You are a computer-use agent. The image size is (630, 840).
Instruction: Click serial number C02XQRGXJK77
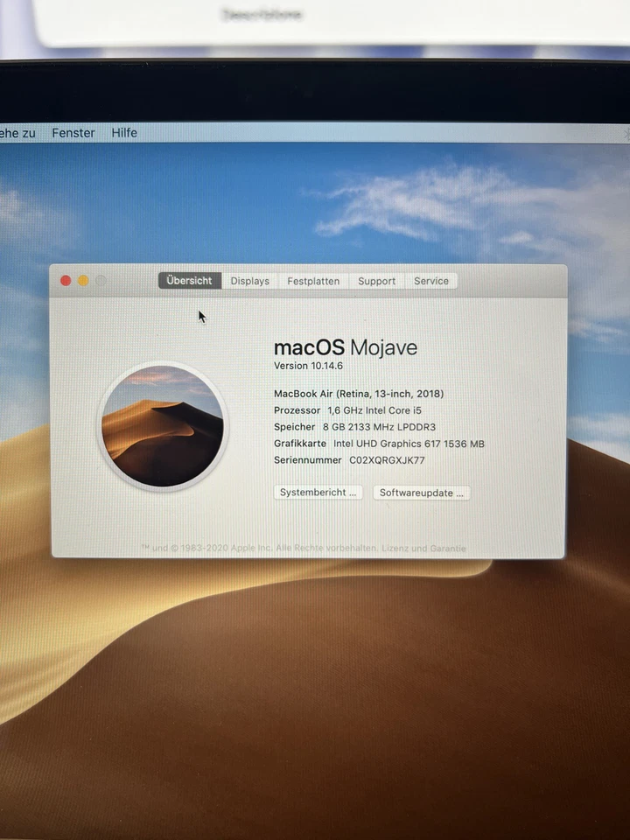pos(387,460)
